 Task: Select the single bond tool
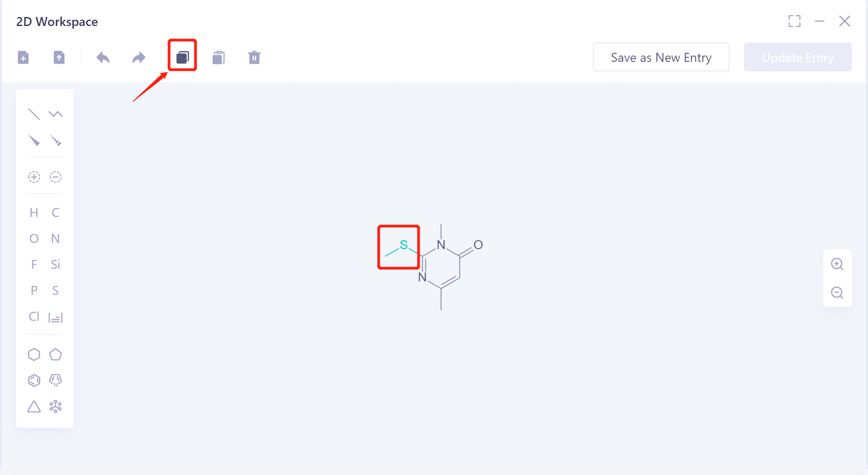[34, 114]
